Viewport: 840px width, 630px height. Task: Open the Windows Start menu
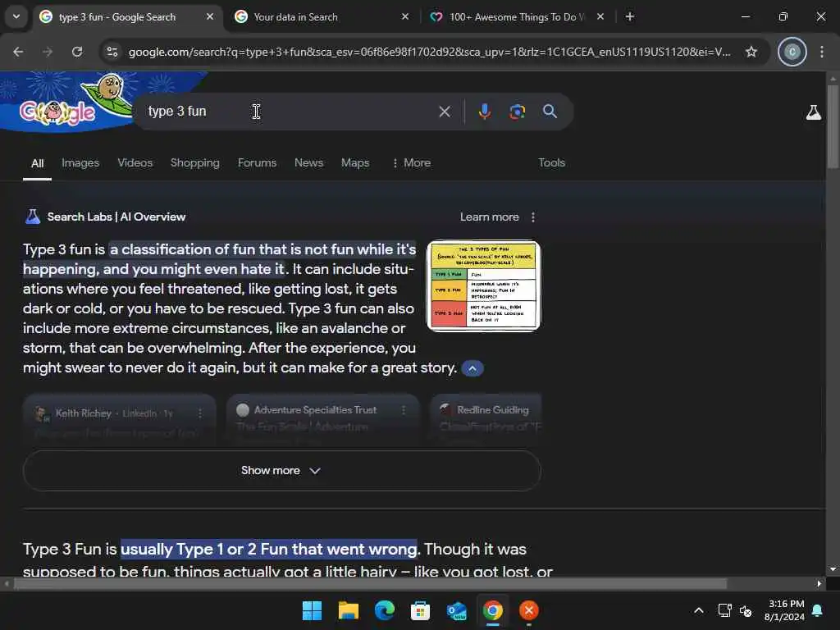point(312,610)
